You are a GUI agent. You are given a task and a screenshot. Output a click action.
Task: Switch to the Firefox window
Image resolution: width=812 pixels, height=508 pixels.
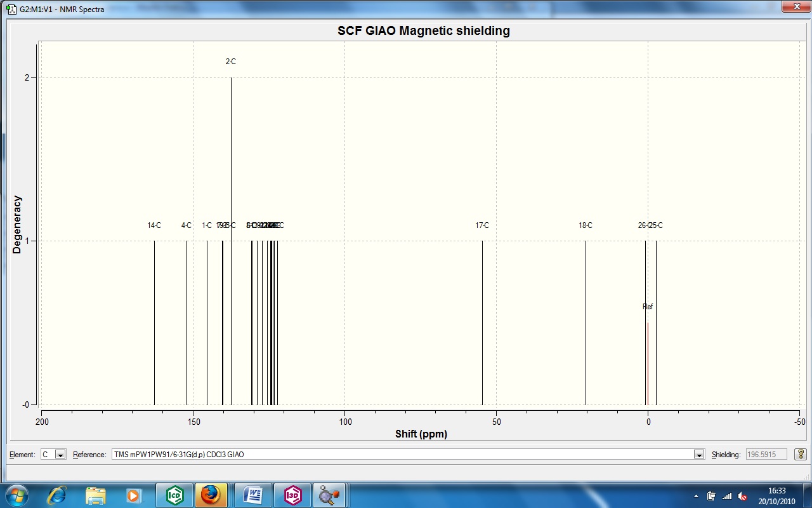[x=213, y=495]
